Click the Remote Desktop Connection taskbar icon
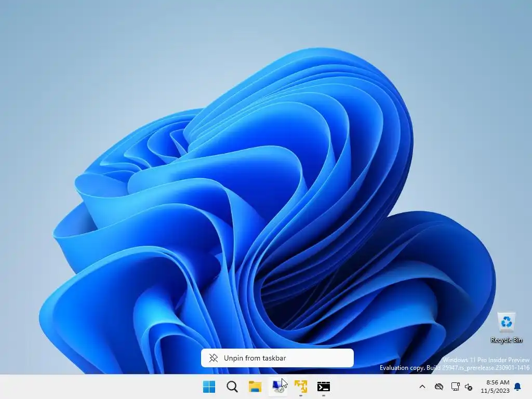 click(x=278, y=387)
